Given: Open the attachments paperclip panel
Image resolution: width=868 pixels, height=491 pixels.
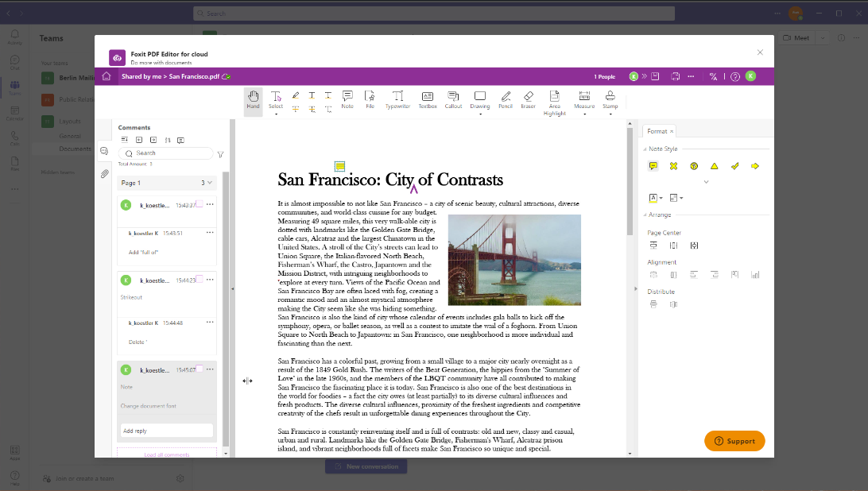Looking at the screenshot, I should [x=104, y=174].
